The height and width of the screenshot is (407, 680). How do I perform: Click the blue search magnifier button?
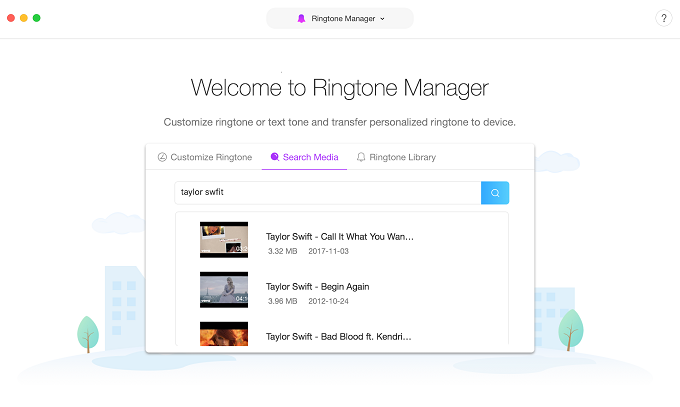[x=495, y=193]
